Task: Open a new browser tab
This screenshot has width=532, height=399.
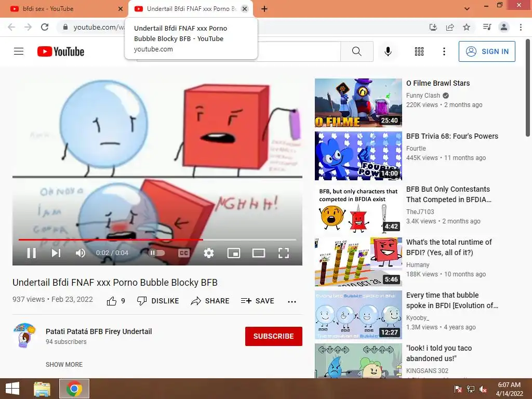Action: 264,9
